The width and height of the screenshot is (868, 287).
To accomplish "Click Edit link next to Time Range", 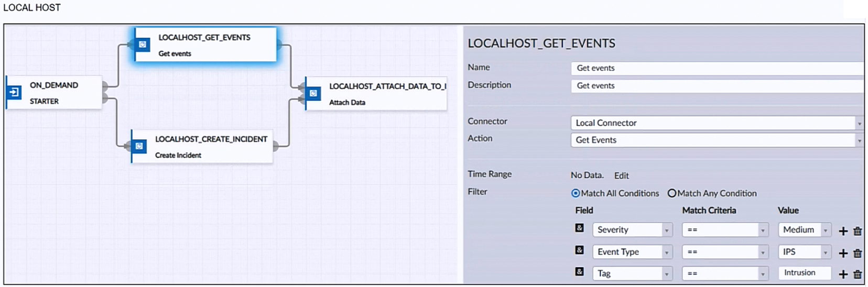I will [621, 175].
